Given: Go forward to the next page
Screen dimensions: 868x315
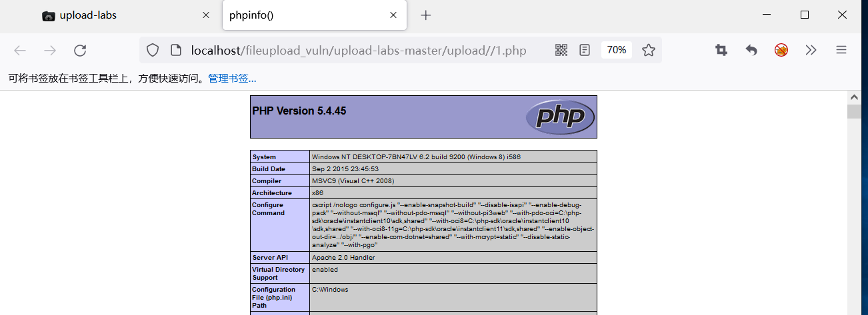Looking at the screenshot, I should 50,50.
